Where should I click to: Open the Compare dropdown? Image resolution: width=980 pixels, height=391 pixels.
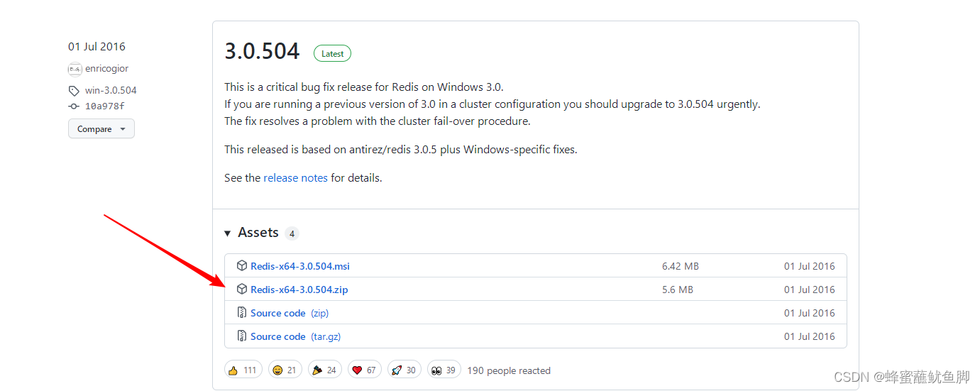[101, 129]
